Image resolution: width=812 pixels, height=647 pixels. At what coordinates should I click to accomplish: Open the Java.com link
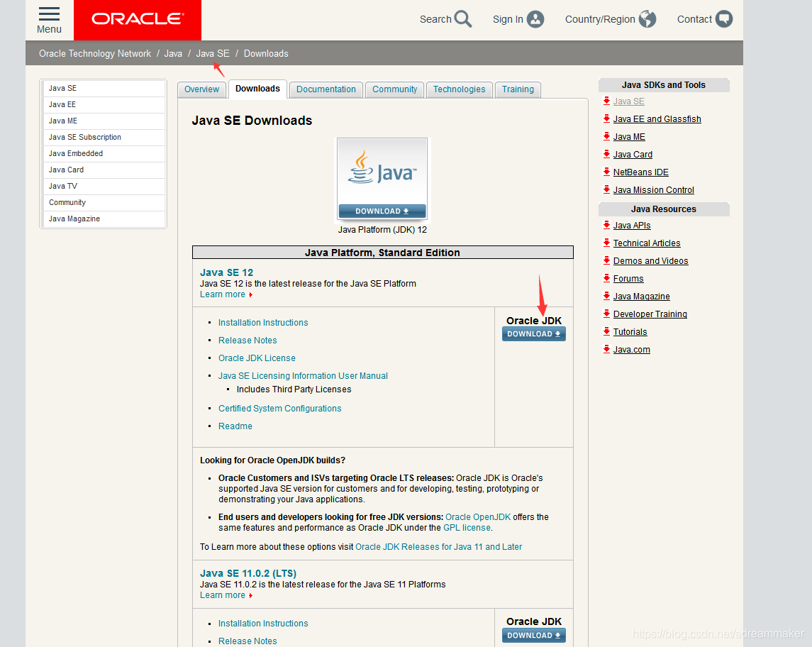632,350
